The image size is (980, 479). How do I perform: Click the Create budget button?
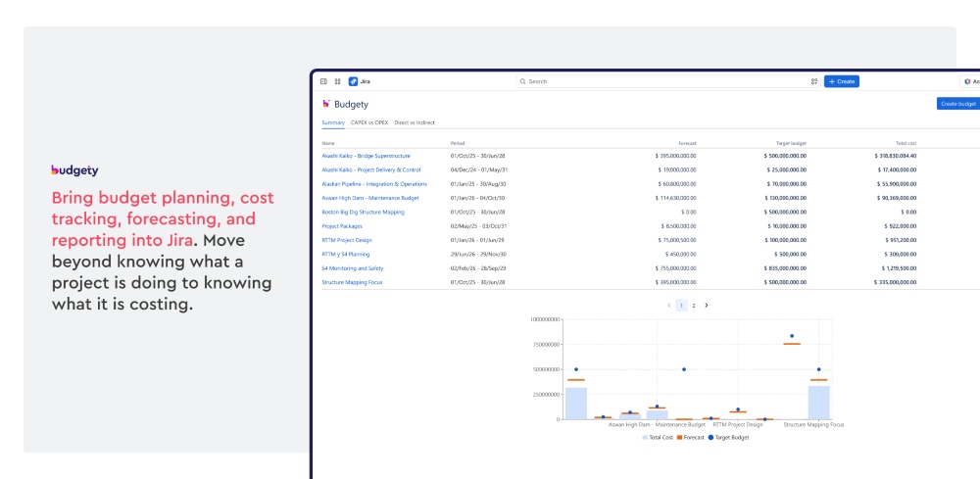click(x=958, y=104)
